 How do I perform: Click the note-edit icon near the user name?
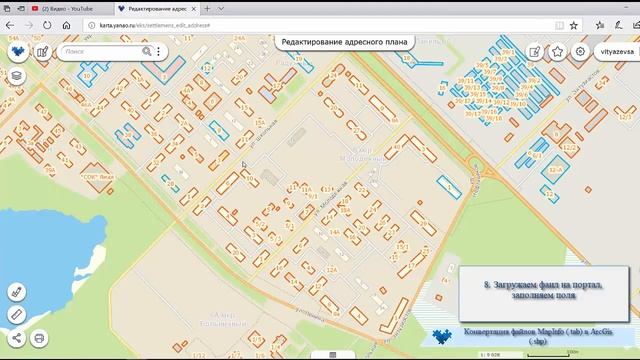(x=534, y=52)
